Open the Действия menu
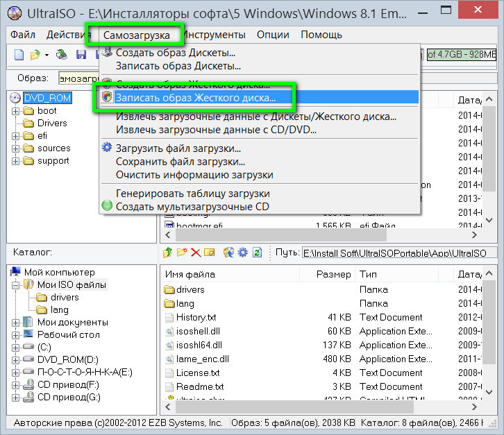 coord(69,35)
